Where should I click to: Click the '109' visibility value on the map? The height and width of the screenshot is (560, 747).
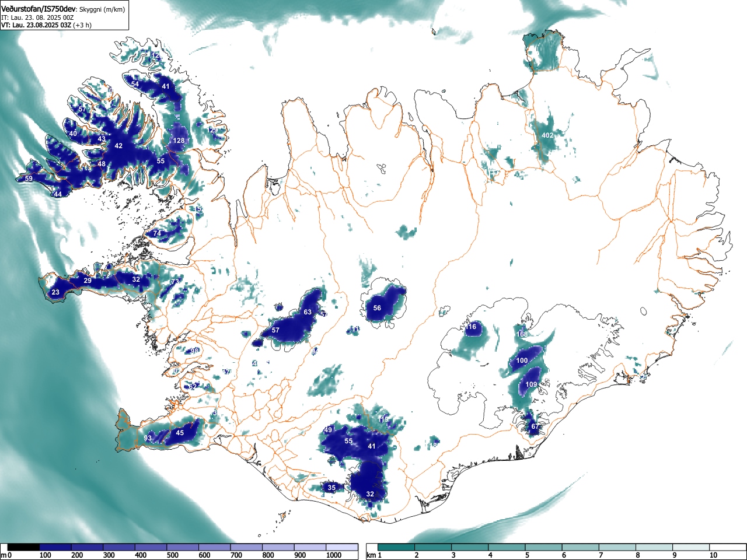531,385
